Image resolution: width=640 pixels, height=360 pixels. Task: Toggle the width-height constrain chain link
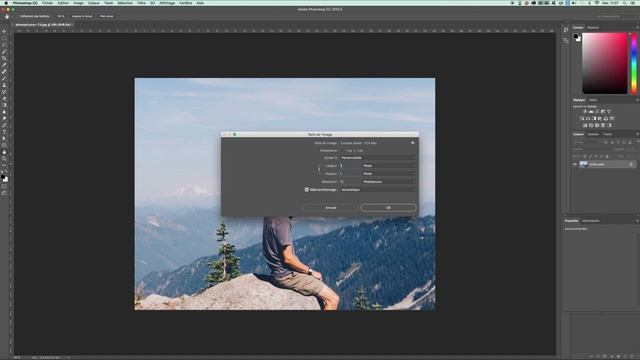pyautogui.click(x=319, y=169)
